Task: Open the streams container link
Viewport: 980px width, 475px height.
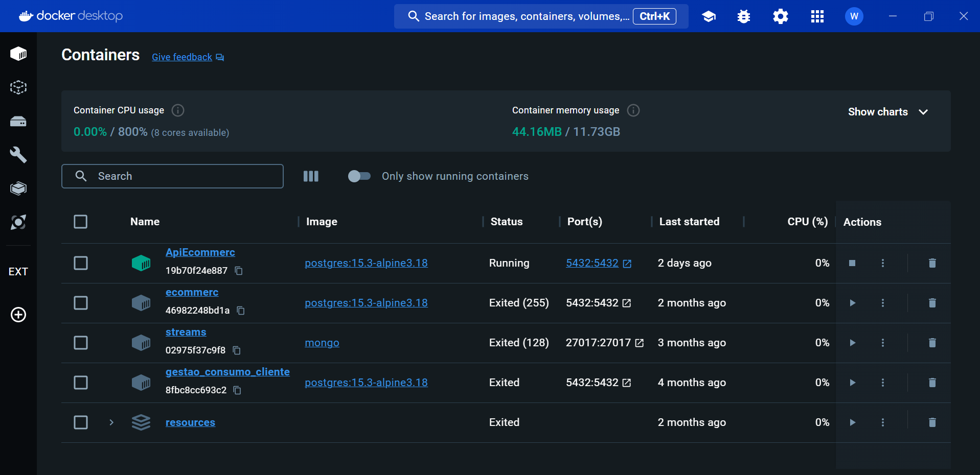Action: [186, 332]
